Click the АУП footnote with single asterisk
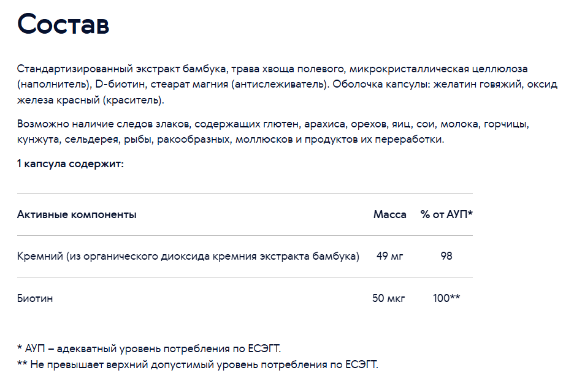The image size is (574, 392). tap(149, 349)
